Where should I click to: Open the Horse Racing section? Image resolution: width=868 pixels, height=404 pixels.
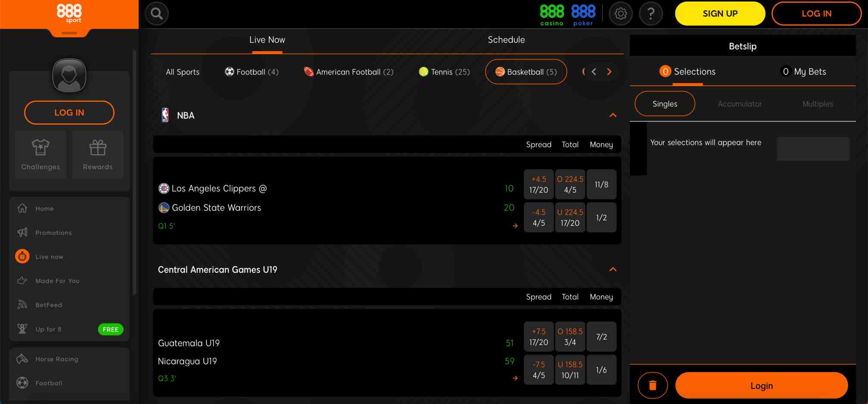pos(56,359)
